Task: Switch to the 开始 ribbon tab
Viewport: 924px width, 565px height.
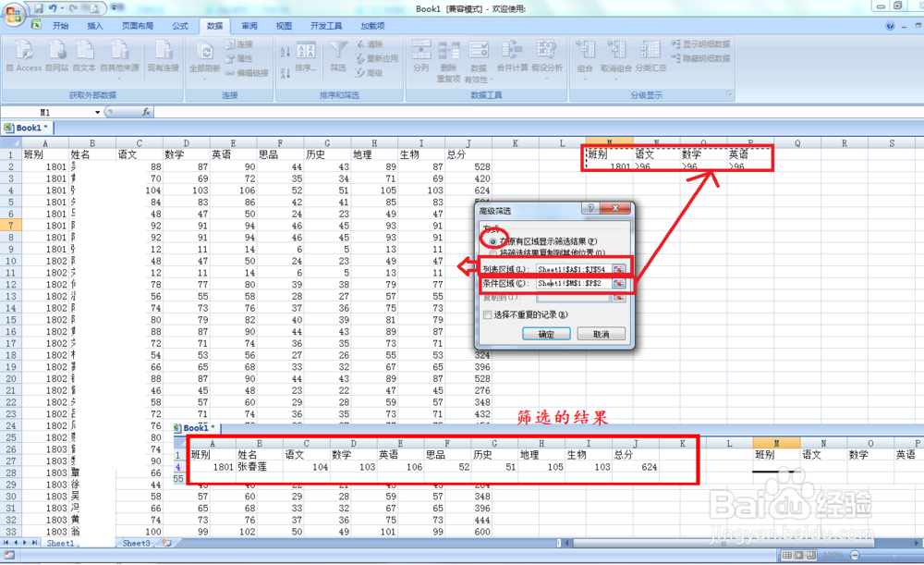Action: [x=61, y=26]
